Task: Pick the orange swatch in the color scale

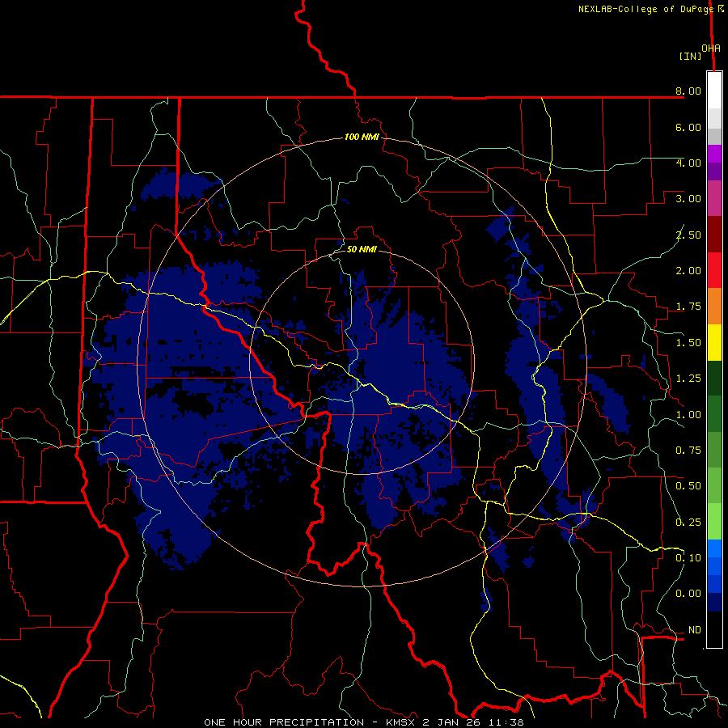Action: tap(714, 307)
